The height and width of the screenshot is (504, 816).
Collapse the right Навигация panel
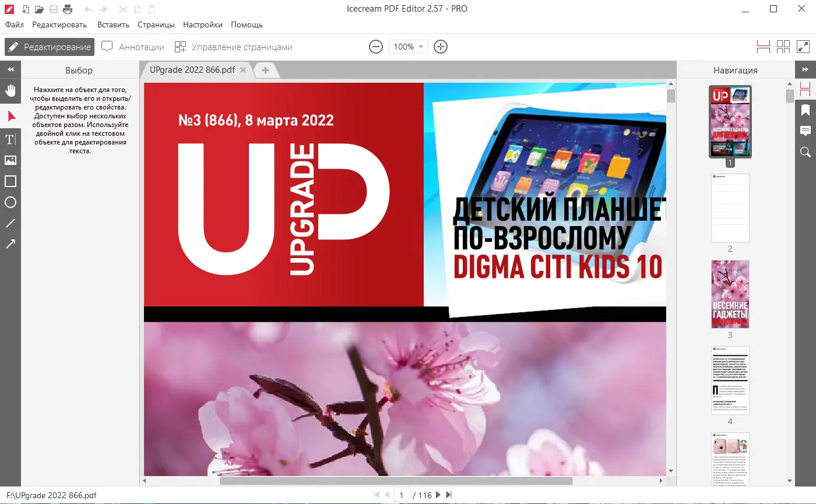coord(806,69)
